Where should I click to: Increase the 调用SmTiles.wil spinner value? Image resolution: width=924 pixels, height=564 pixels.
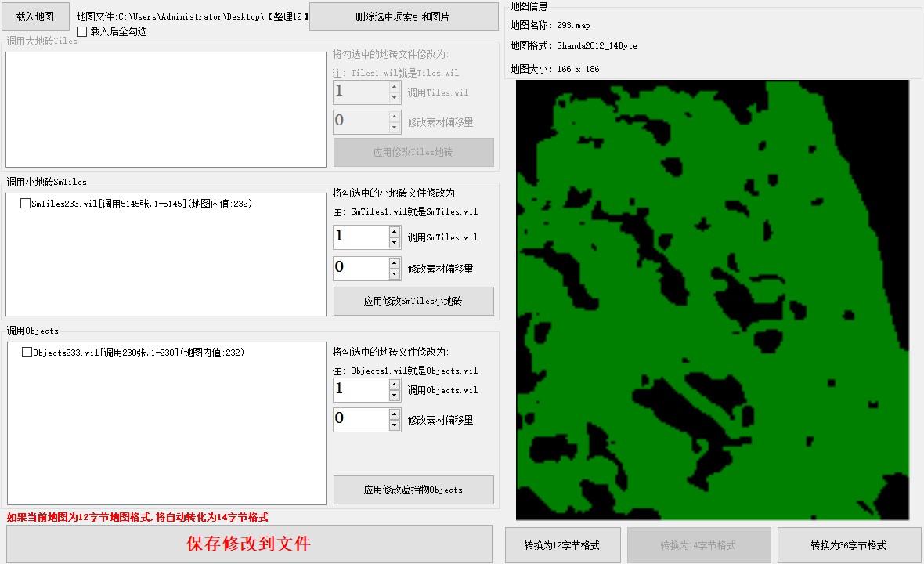coord(395,232)
